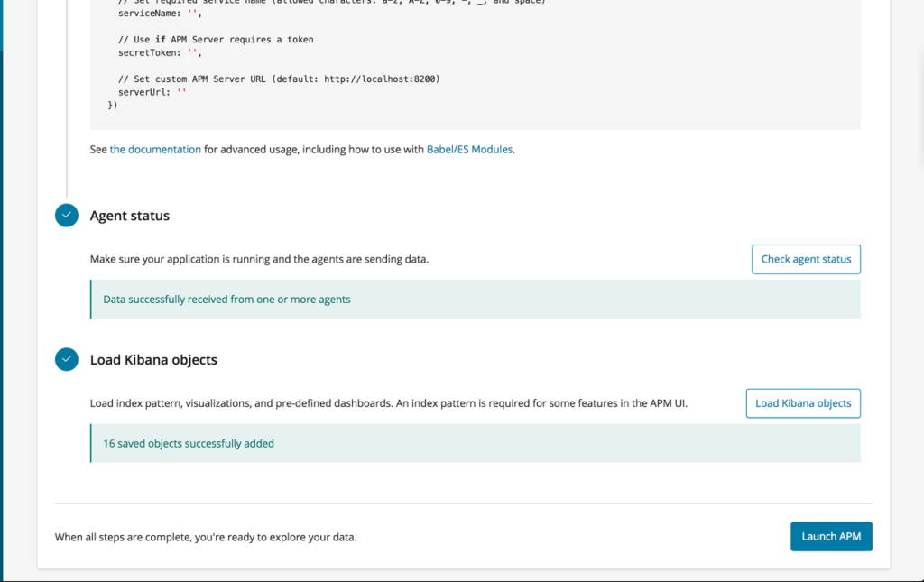Select the Load Kibana objects section heading
Viewport: 924px width, 582px height.
[x=153, y=359]
